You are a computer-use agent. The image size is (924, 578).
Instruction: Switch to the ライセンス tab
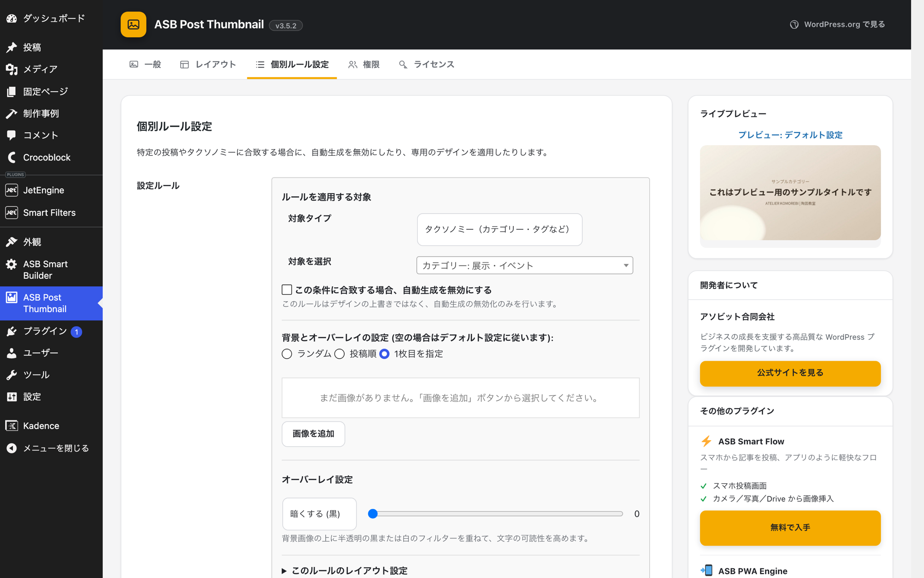(426, 64)
